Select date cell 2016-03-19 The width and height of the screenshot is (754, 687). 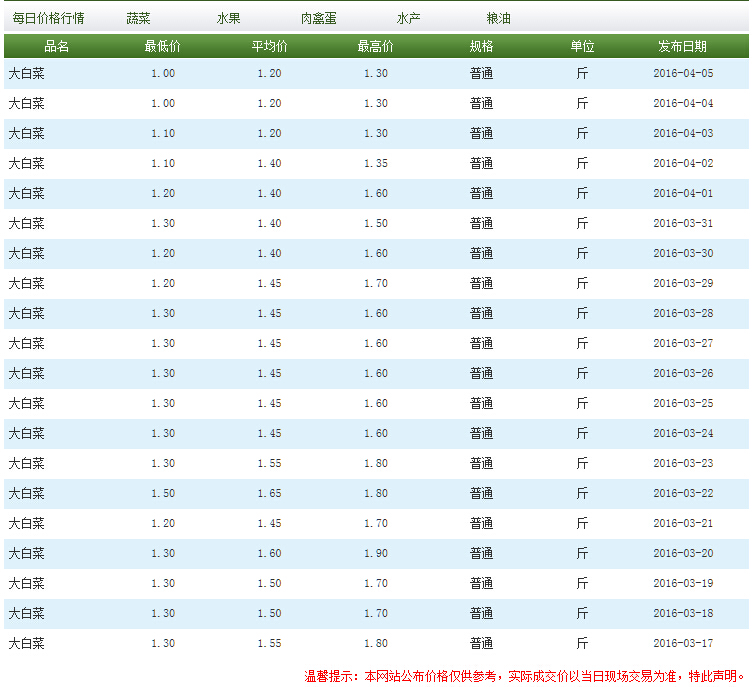coord(683,583)
